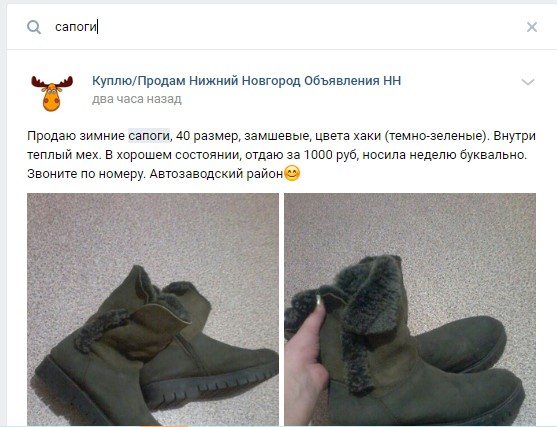
Task: Click 'Звоните по номеру' sentence
Action: coord(87,174)
